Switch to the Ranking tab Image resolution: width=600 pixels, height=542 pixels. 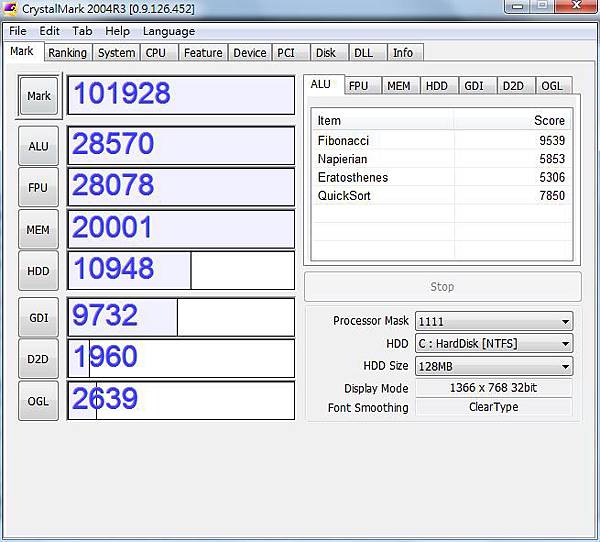(x=67, y=53)
